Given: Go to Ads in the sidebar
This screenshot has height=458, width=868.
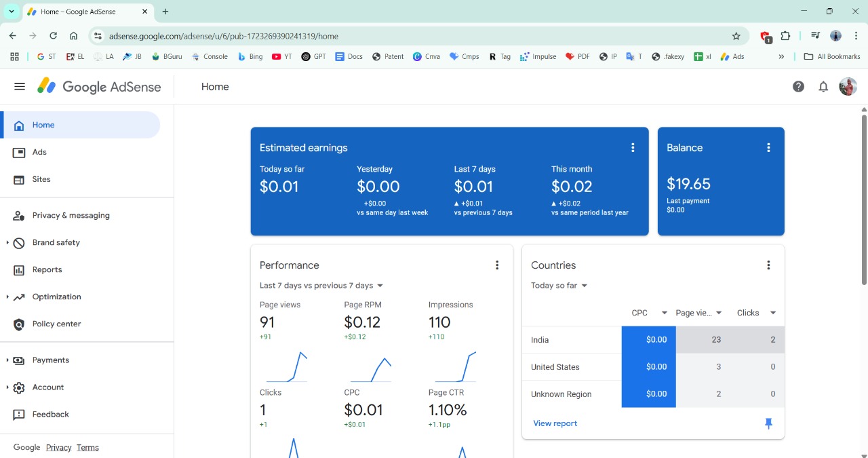Looking at the screenshot, I should (x=80, y=152).
